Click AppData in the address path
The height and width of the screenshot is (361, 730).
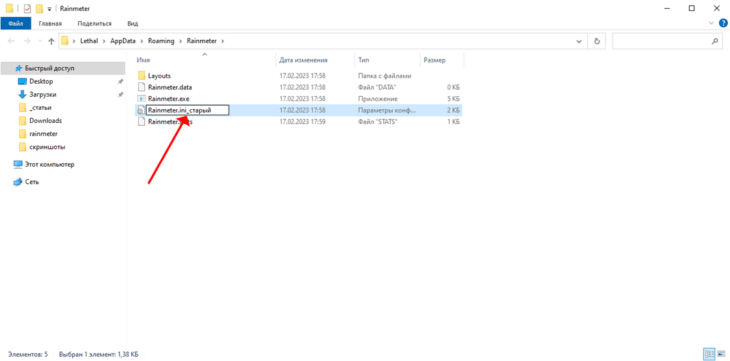[123, 41]
